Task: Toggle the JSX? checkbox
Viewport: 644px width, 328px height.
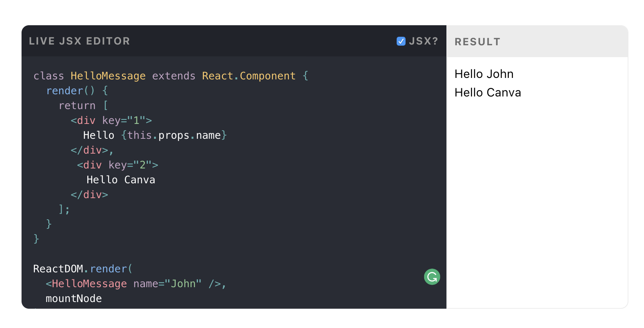Action: point(401,41)
